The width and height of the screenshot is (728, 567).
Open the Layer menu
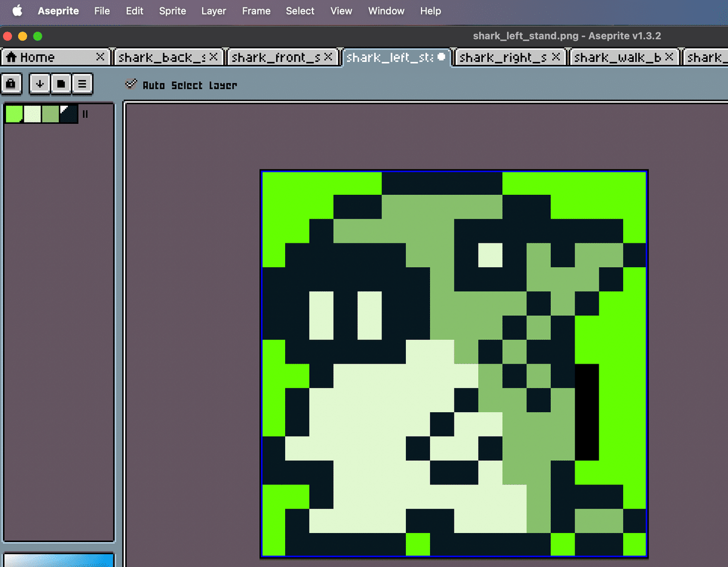point(214,11)
